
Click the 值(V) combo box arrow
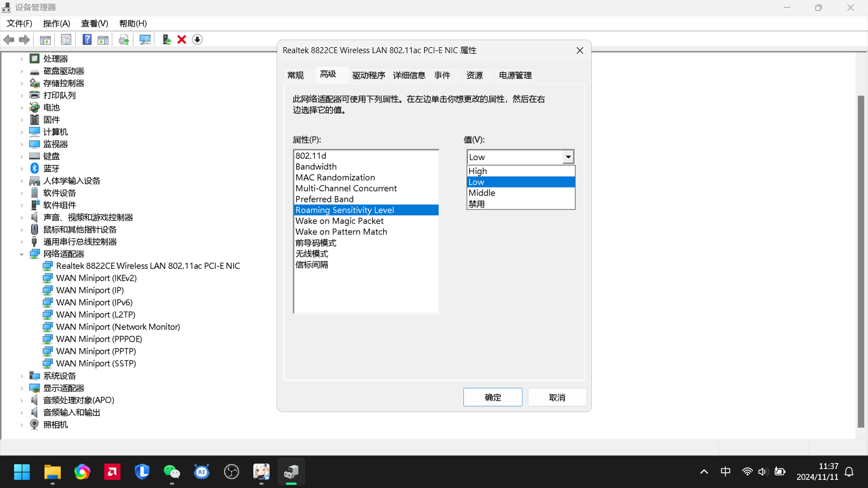(568, 157)
